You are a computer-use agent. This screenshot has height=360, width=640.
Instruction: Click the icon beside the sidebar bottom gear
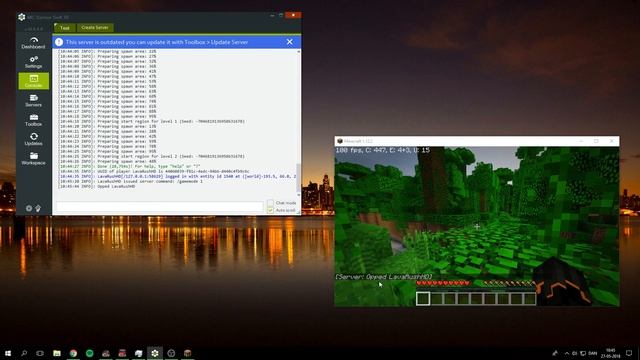coord(38,208)
